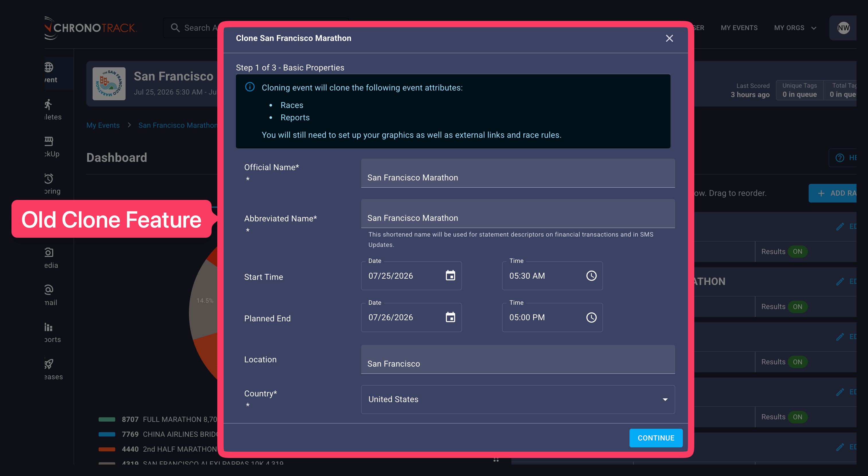
Task: Click the Unique Tags 0 in queue stat
Action: pyautogui.click(x=799, y=90)
